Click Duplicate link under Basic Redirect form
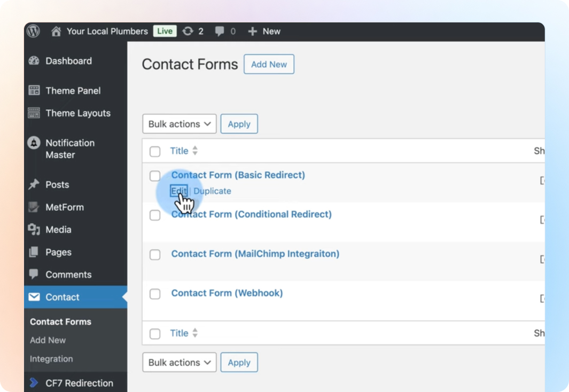Screen dimensions: 569x392 (x=212, y=191)
